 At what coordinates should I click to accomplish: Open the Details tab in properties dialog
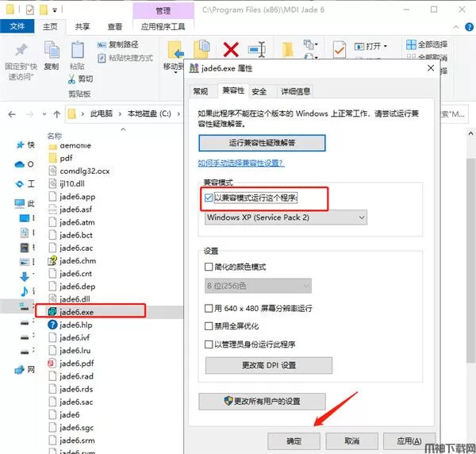point(295,91)
